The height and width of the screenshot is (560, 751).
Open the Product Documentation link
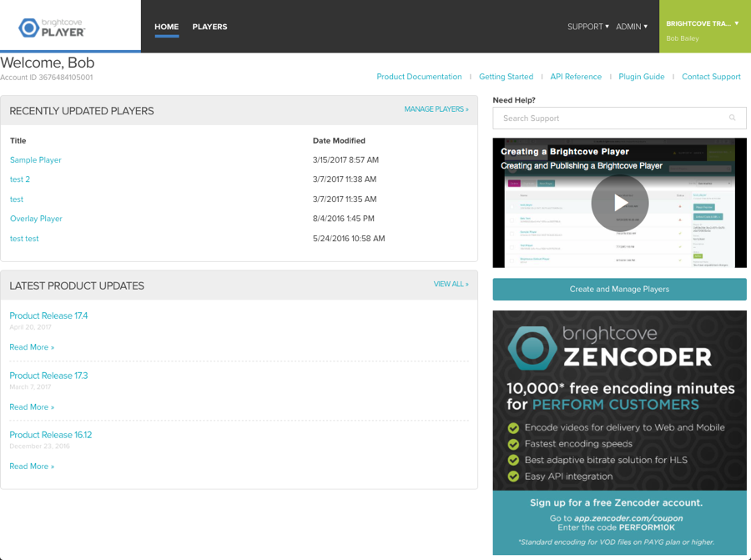419,77
